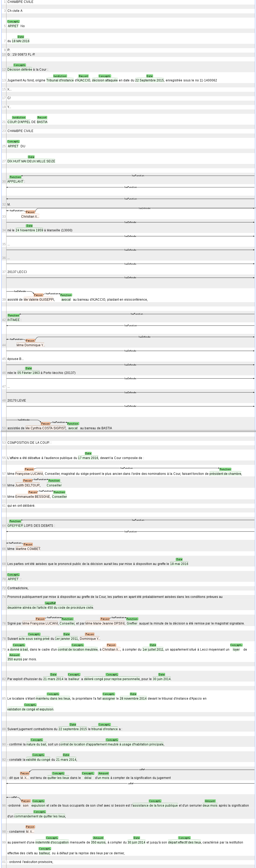
Task: Select the Date label above '24 Novembre 1959'
Action: click(29, 226)
